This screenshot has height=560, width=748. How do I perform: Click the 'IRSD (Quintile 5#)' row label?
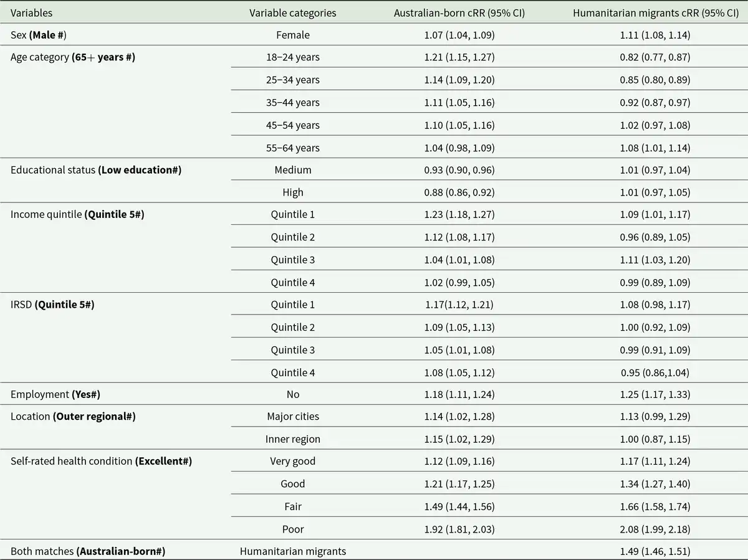(x=52, y=305)
